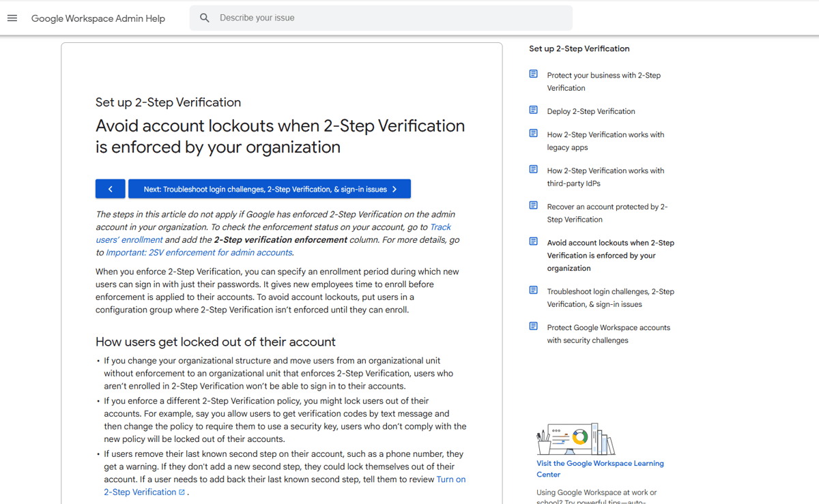Open Protect Google Workspace accounts with security challenges
The height and width of the screenshot is (504, 819).
pyautogui.click(x=608, y=334)
